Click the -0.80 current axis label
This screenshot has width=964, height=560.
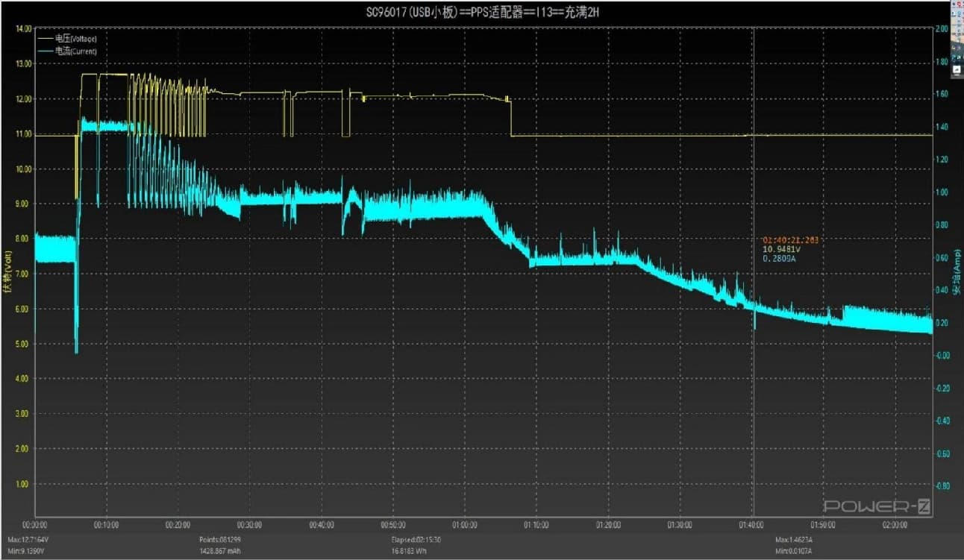point(942,486)
